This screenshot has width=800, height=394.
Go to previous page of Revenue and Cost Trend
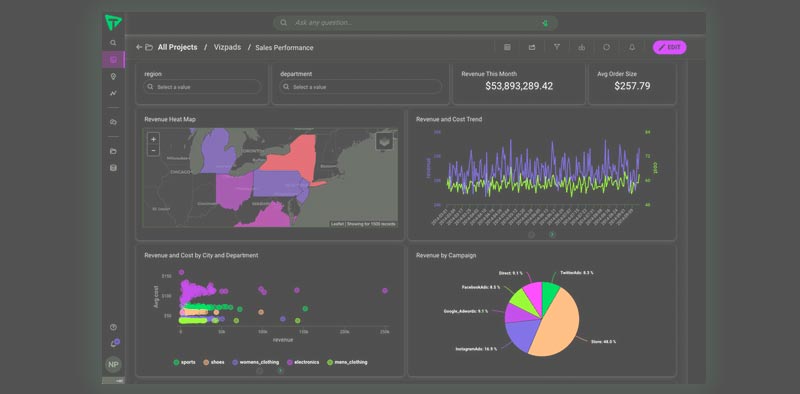pyautogui.click(x=531, y=234)
